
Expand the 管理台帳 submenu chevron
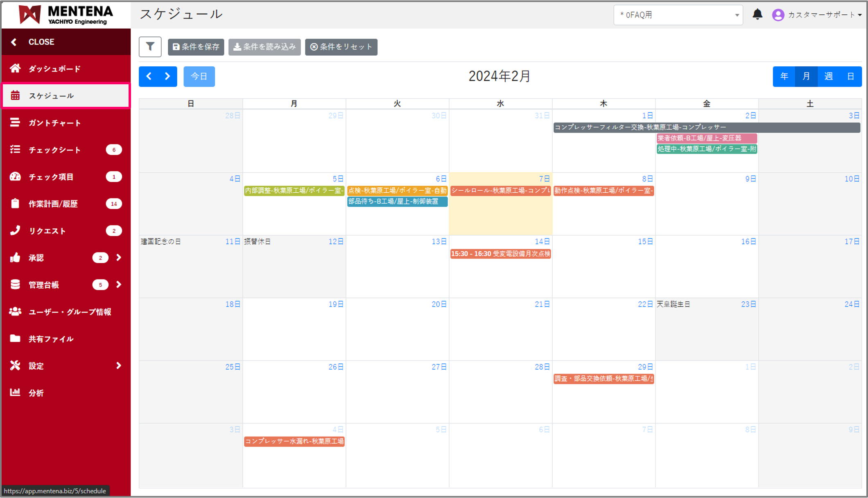(x=119, y=284)
